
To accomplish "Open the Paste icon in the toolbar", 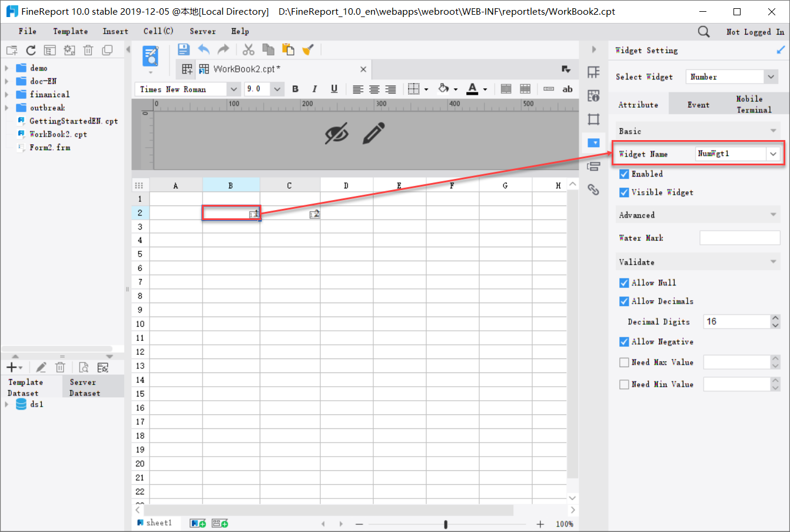I will (288, 49).
